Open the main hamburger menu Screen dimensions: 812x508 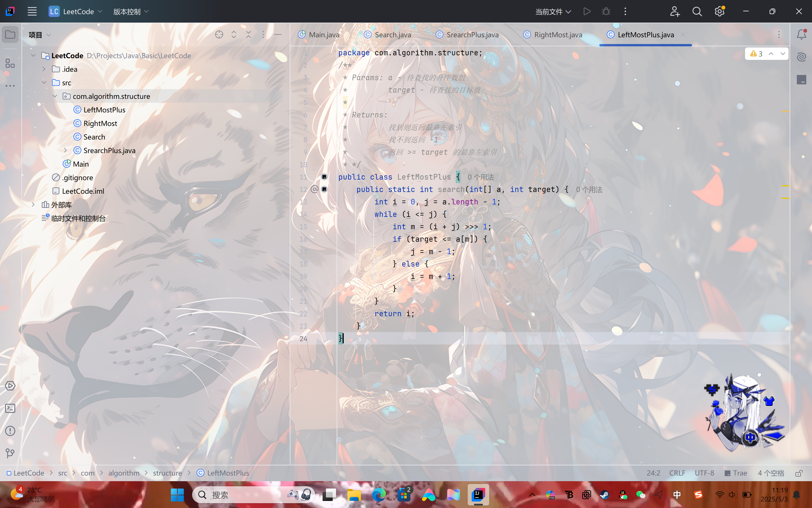click(32, 11)
